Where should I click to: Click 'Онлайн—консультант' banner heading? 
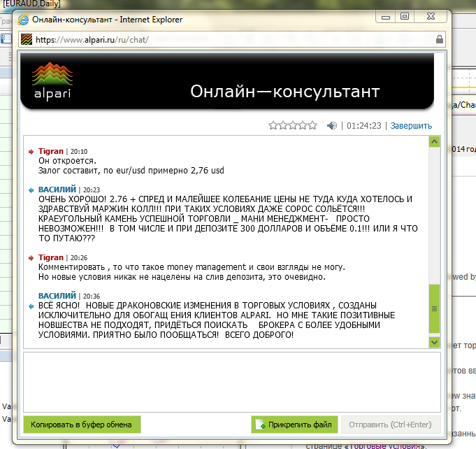(285, 92)
